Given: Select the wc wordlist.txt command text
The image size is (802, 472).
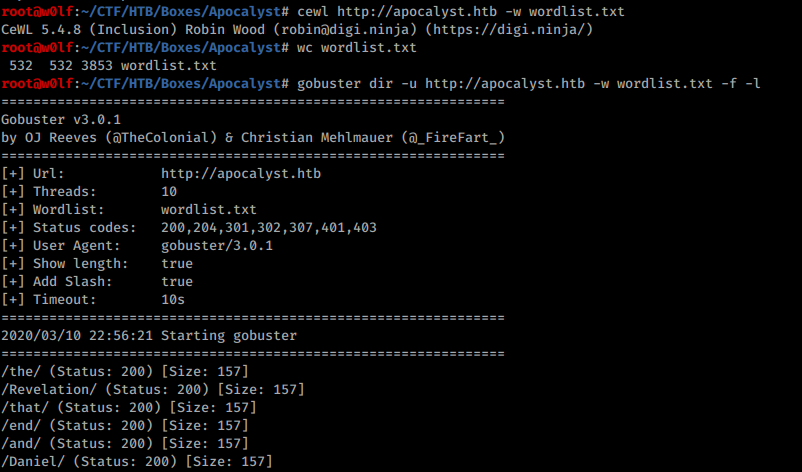Looking at the screenshot, I should 357,48.
